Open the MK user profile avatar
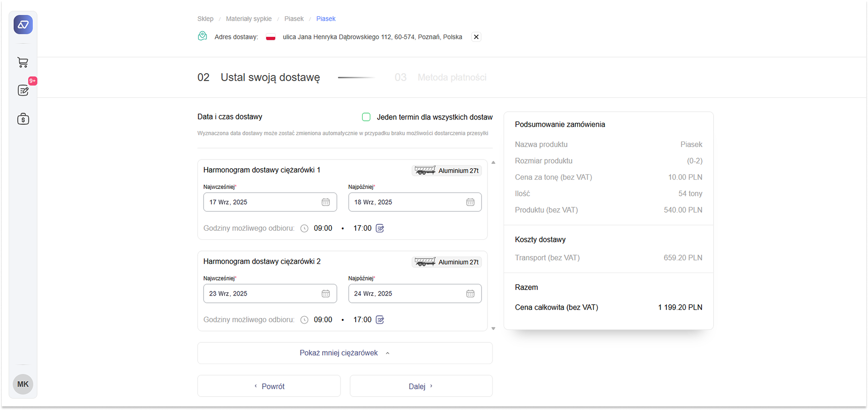868x410 pixels. click(x=23, y=384)
